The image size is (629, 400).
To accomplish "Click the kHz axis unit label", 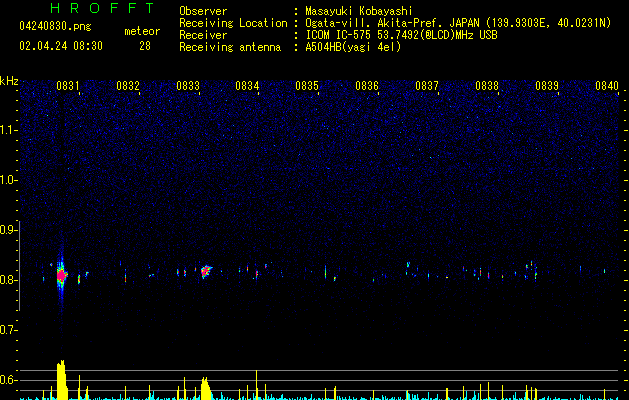I will [9, 81].
